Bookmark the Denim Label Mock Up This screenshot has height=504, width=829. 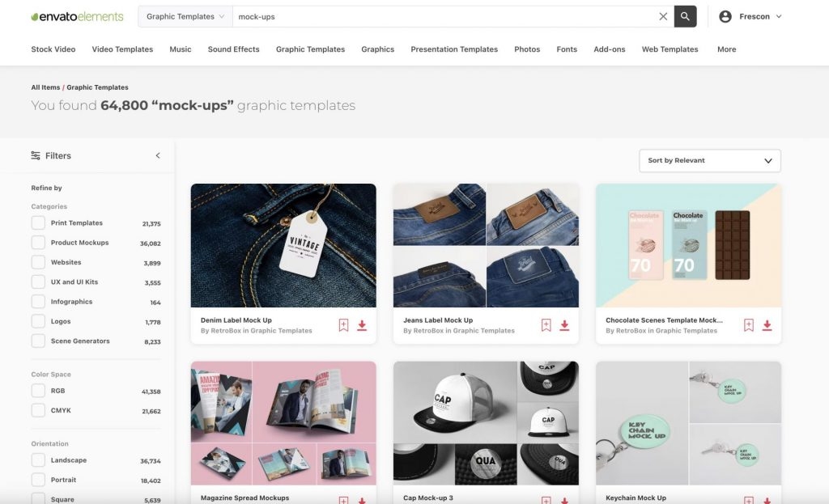pos(343,325)
